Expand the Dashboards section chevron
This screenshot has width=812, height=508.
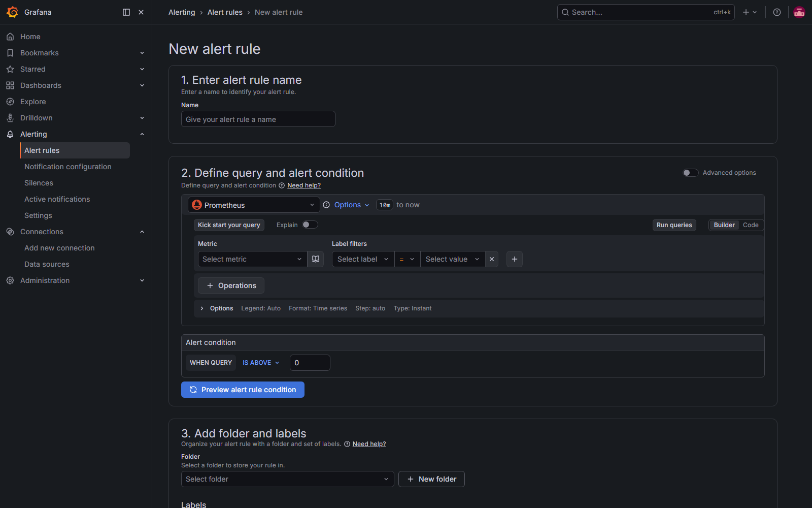[142, 85]
